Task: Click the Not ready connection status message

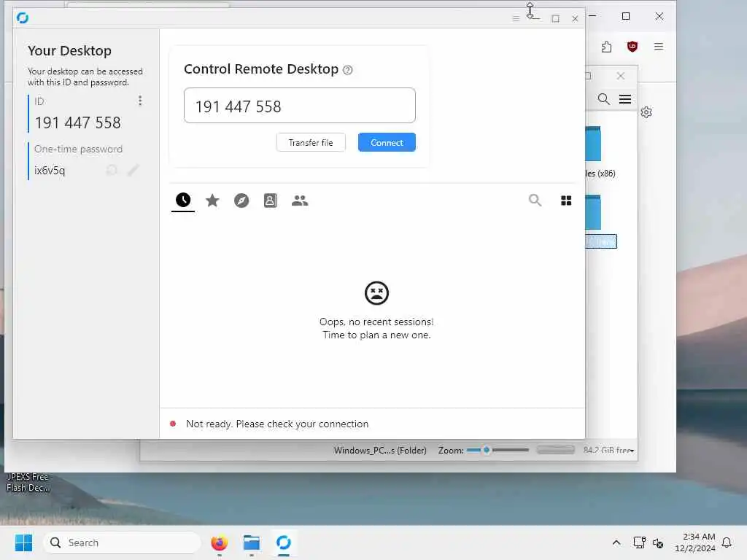Action: point(277,424)
